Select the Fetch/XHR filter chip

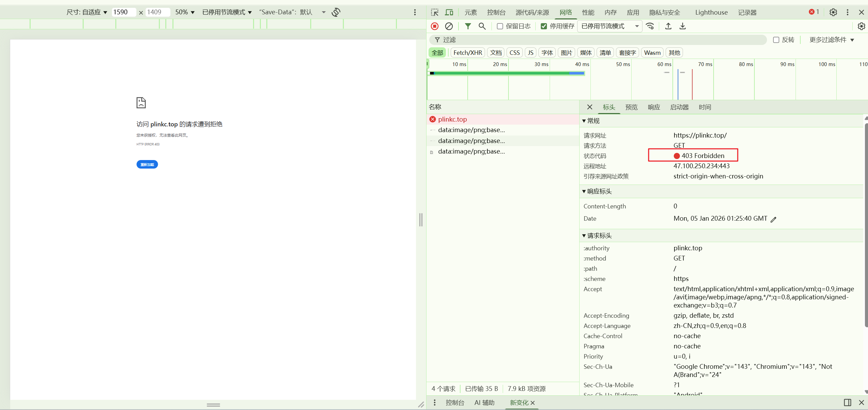pos(468,53)
